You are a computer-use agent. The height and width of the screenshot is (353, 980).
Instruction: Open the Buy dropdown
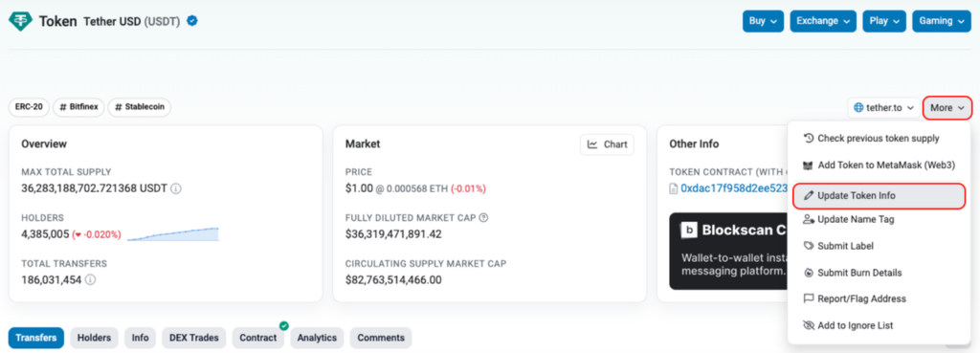point(763,21)
